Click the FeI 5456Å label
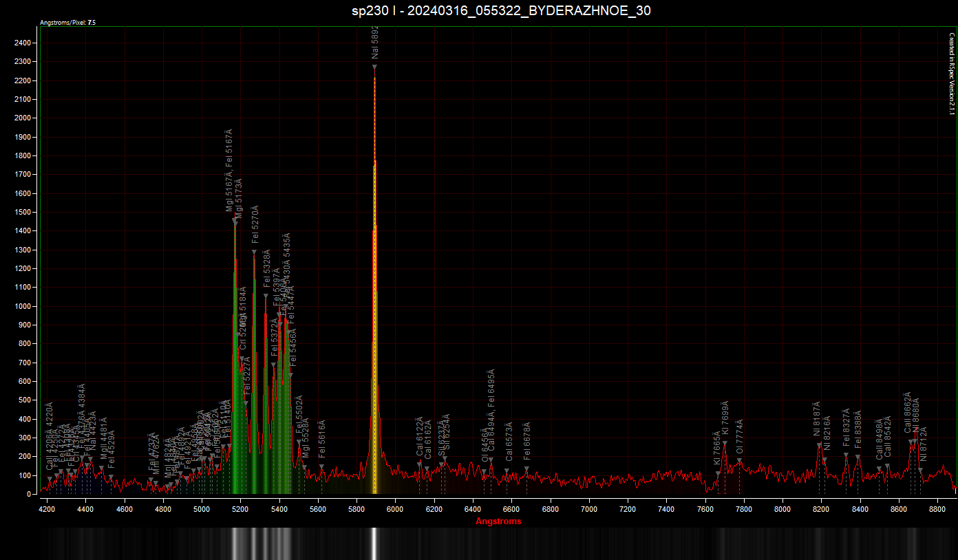Viewport: 958px width, 560px height. click(294, 348)
